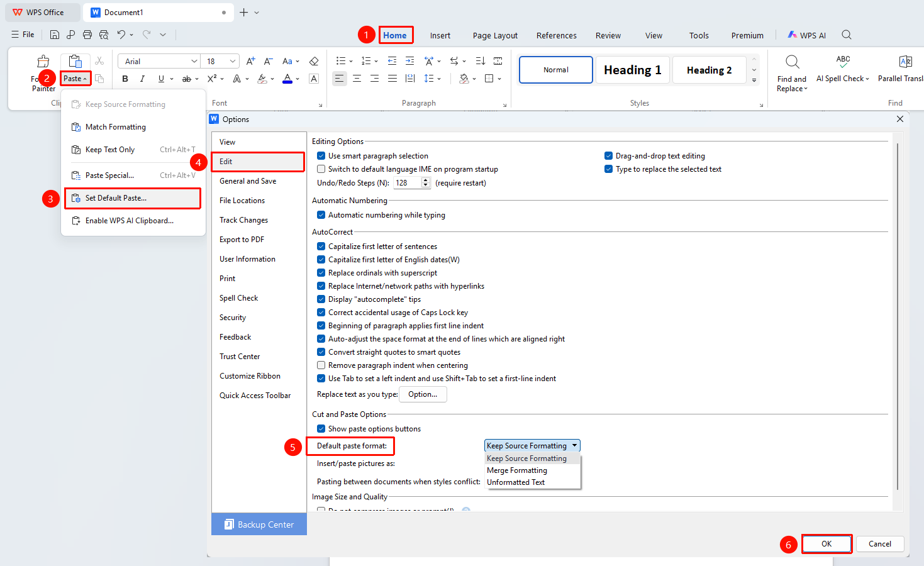Click the Clear formatting eraser icon

(314, 61)
